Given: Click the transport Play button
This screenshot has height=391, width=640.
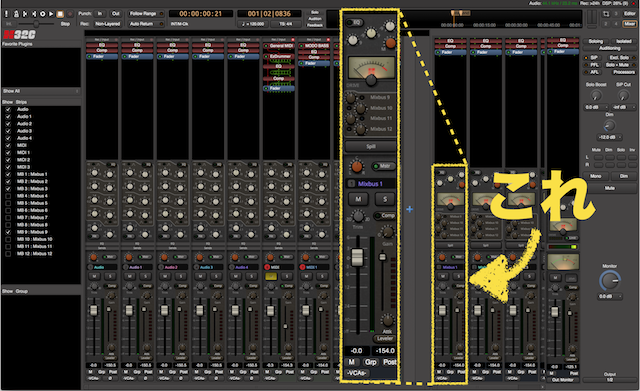Looking at the screenshot, I should click(51, 14).
